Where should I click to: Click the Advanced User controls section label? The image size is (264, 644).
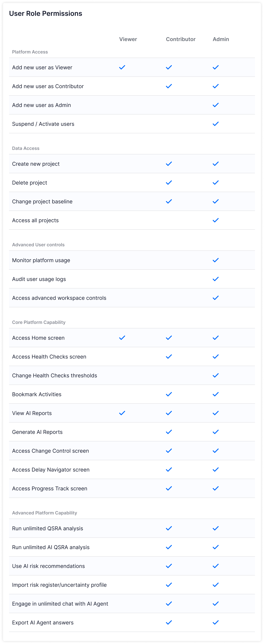pyautogui.click(x=38, y=245)
